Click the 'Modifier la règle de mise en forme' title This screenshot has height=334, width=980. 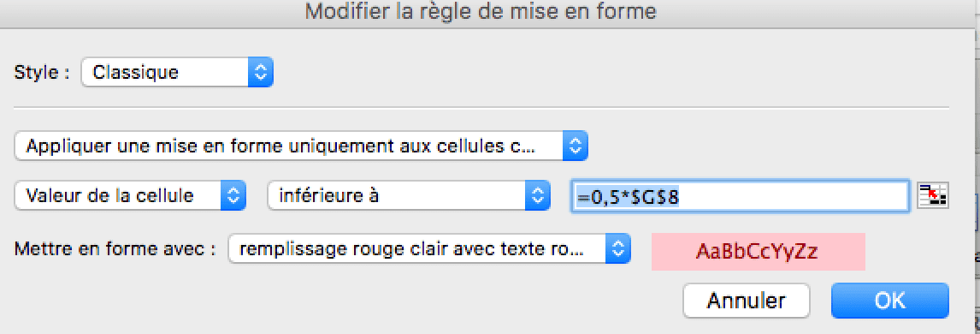pos(480,11)
